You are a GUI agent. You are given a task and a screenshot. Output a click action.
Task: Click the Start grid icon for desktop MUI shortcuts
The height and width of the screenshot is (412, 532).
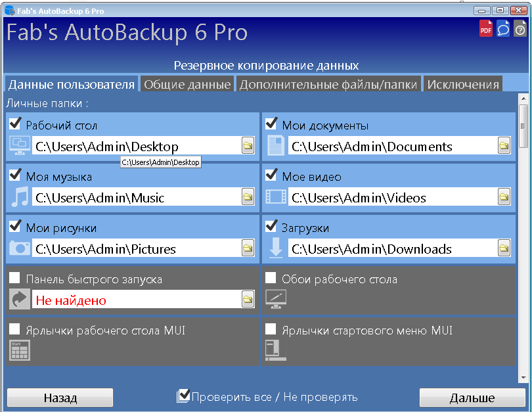[x=20, y=350]
